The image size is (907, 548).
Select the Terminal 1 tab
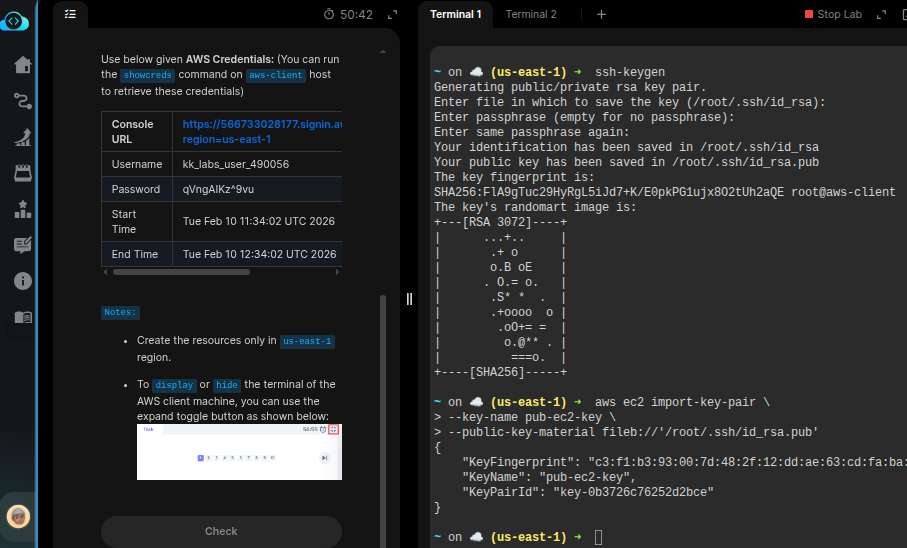coord(455,14)
